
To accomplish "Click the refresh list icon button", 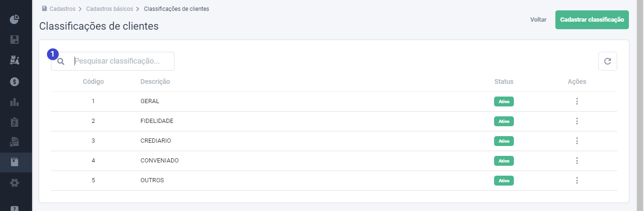I will coord(608,61).
